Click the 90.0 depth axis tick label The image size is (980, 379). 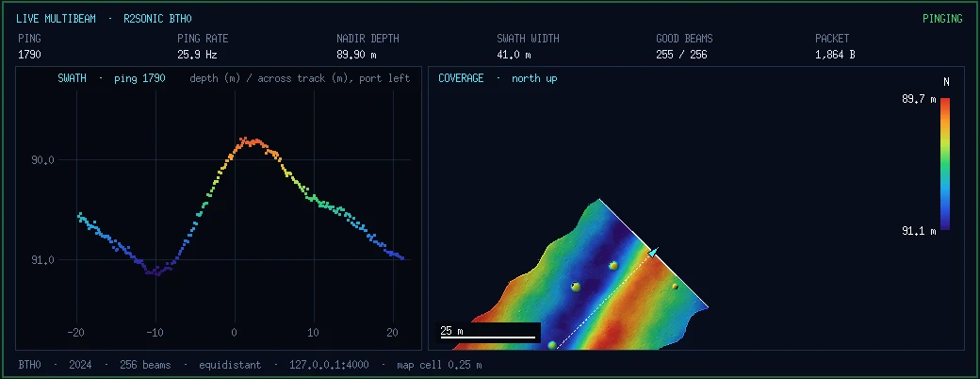click(x=42, y=160)
